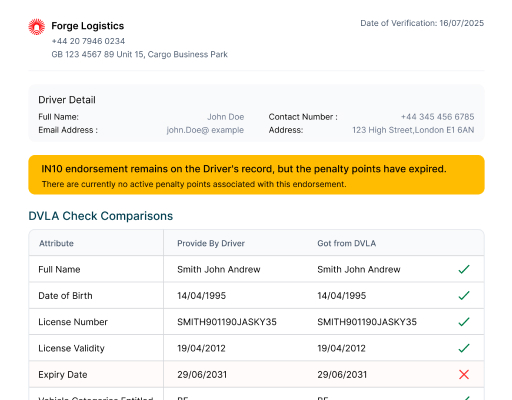The width and height of the screenshot is (512, 400).
Task: Click the Provide By Driver column header
Action: coord(211,243)
